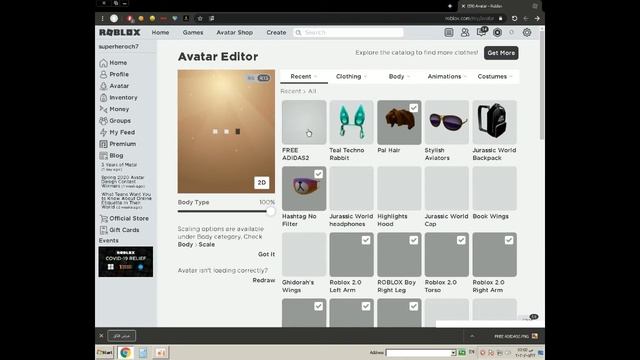
Task: Open the Blog icon in the left sidebar
Action: click(103, 156)
